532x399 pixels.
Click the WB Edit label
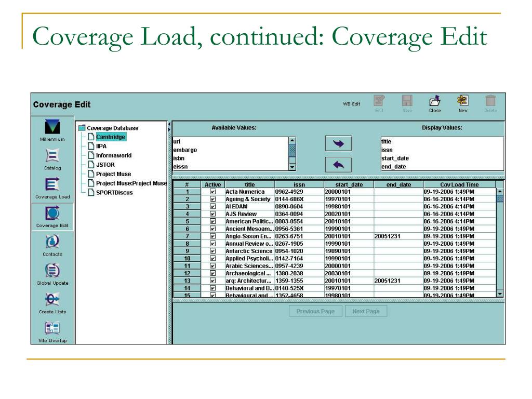(x=351, y=104)
